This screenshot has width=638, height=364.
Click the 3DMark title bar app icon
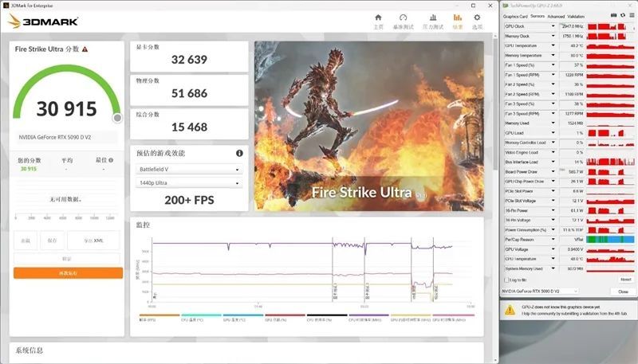point(6,6)
